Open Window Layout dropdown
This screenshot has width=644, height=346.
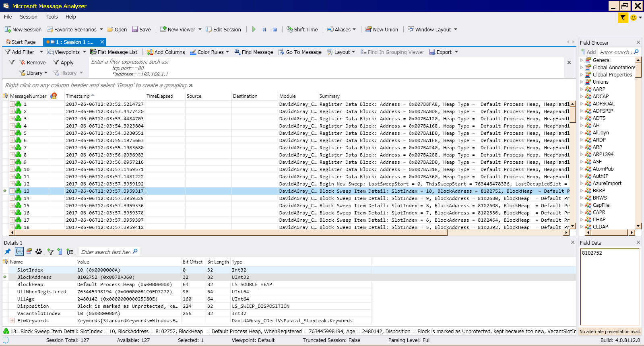432,29
